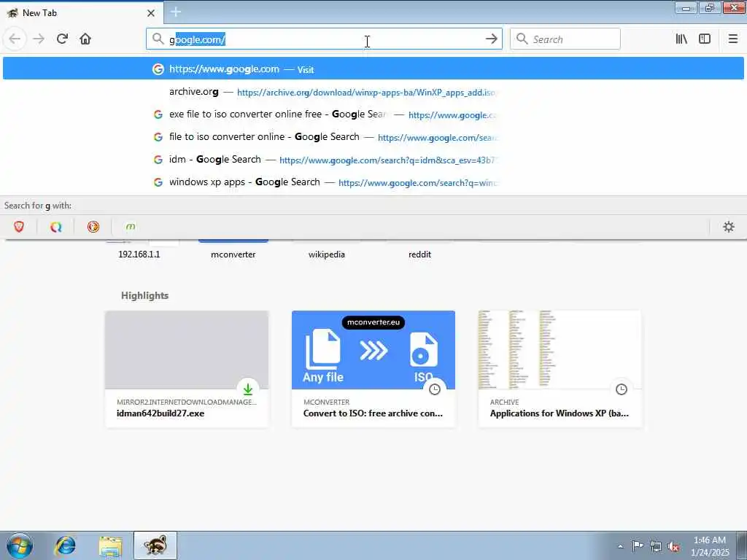The width and height of the screenshot is (747, 560).
Task: Open a new tab with the plus button
Action: [x=175, y=12]
